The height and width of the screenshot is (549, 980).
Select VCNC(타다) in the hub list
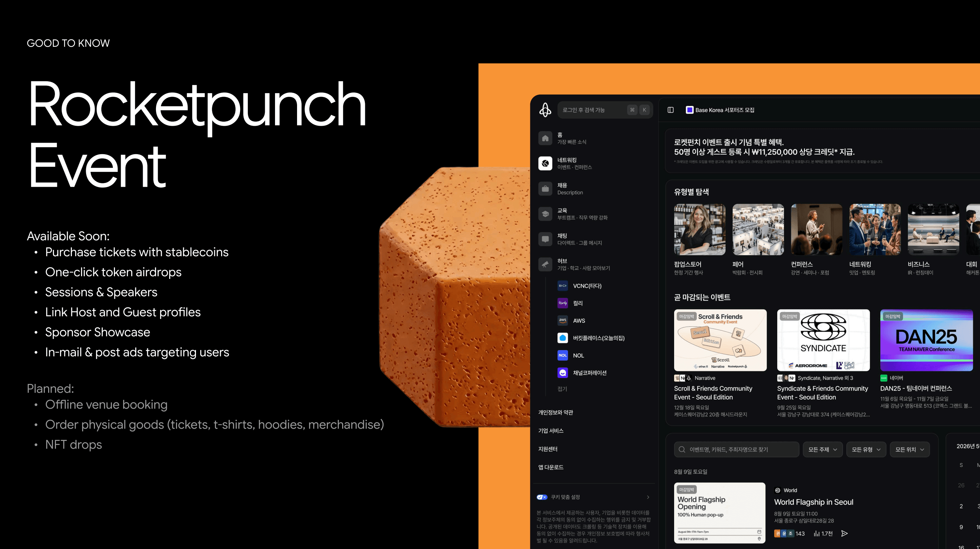587,286
